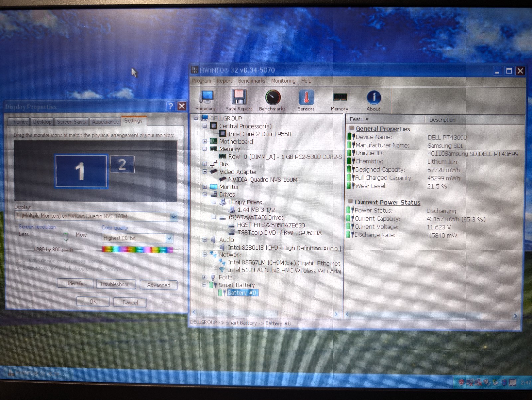Select Intel Core 2 Duo T9550 entry
Image resolution: width=532 pixels, height=400 pixels.
259,134
